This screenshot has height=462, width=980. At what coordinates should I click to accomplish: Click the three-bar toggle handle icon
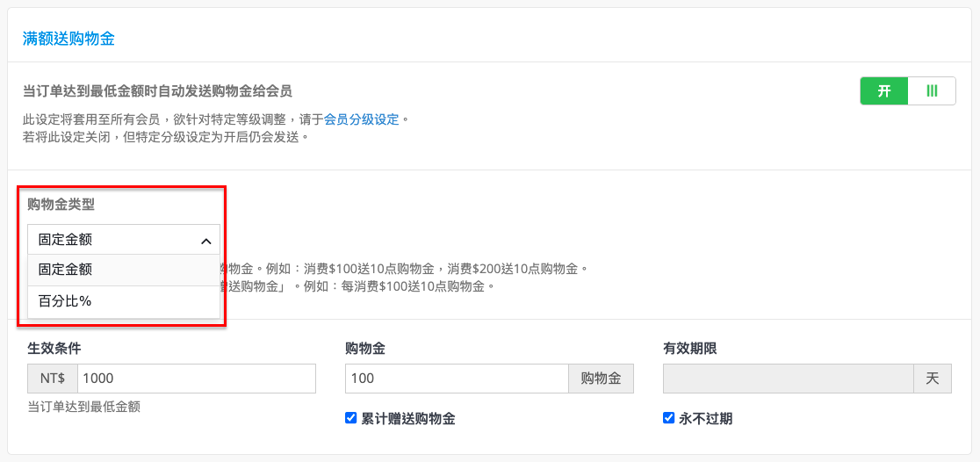932,90
